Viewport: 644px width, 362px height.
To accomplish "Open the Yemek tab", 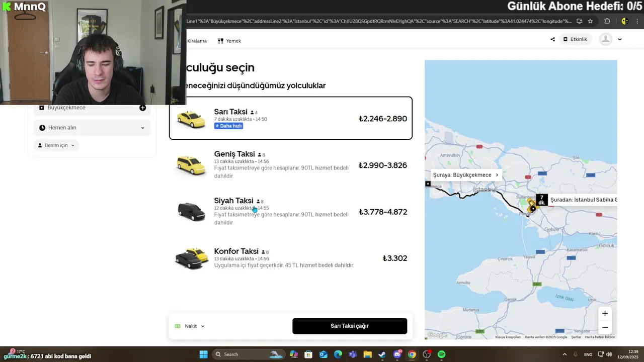I will click(229, 41).
